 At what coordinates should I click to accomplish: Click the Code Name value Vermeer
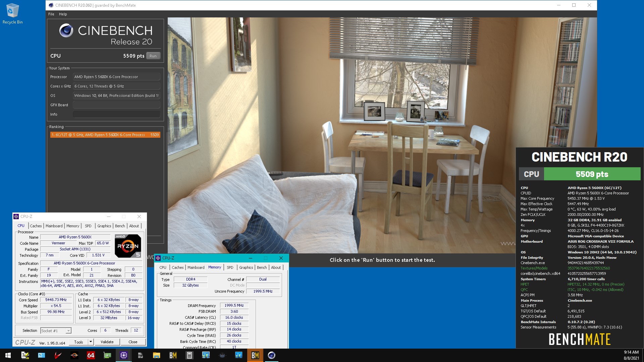[58, 243]
